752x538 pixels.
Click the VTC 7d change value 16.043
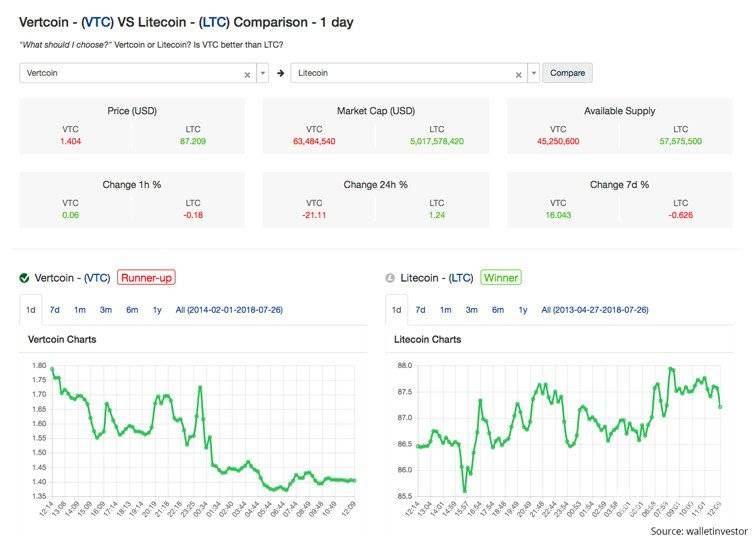tap(558, 215)
